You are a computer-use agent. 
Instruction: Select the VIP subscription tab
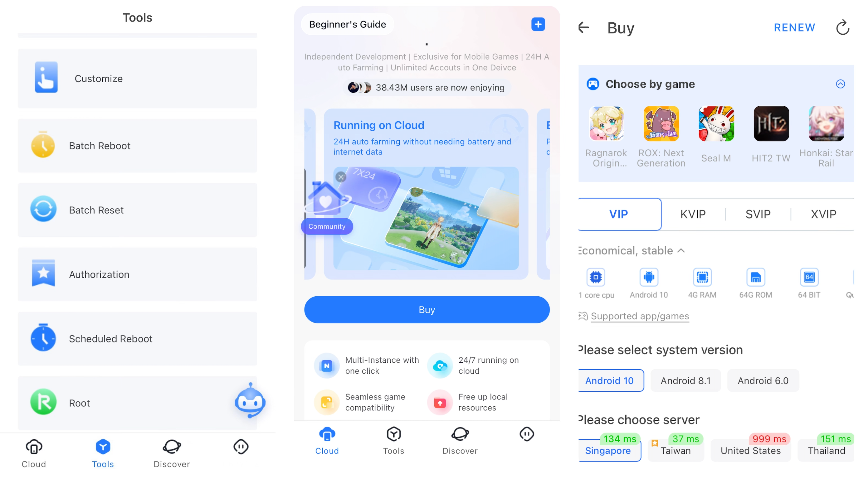(x=619, y=213)
